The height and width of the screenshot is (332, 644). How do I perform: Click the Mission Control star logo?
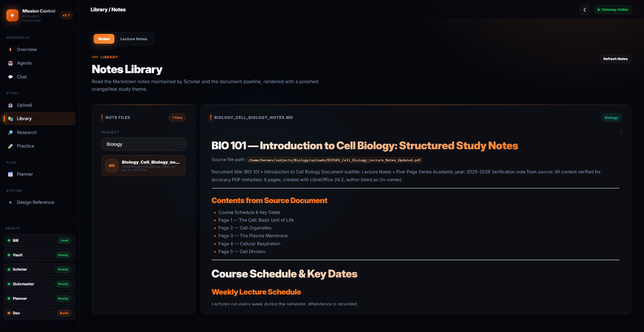tap(12, 15)
